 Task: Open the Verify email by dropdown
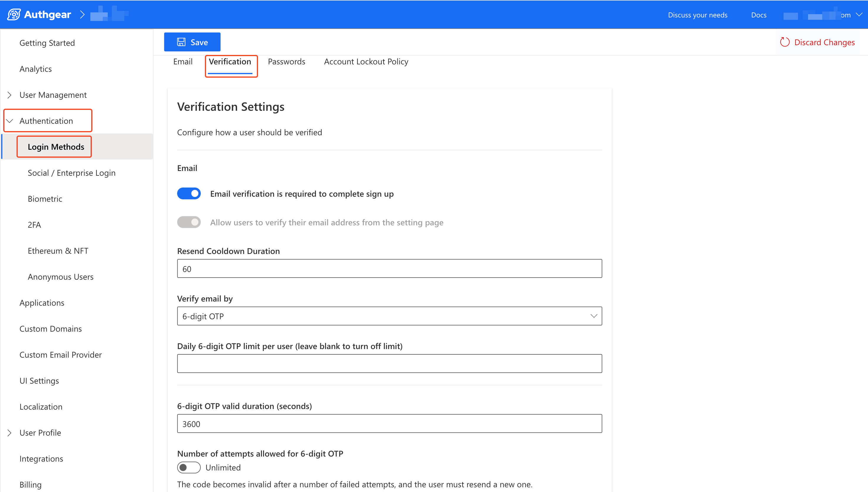click(x=389, y=316)
